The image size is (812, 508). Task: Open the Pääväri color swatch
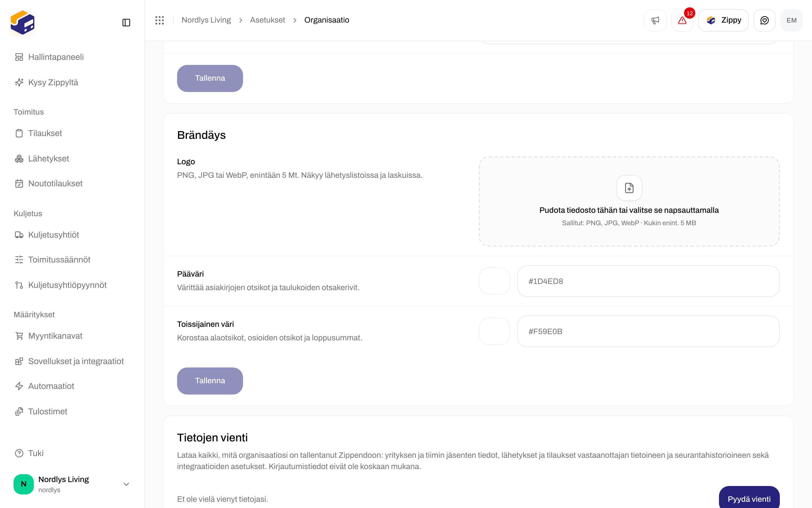495,281
